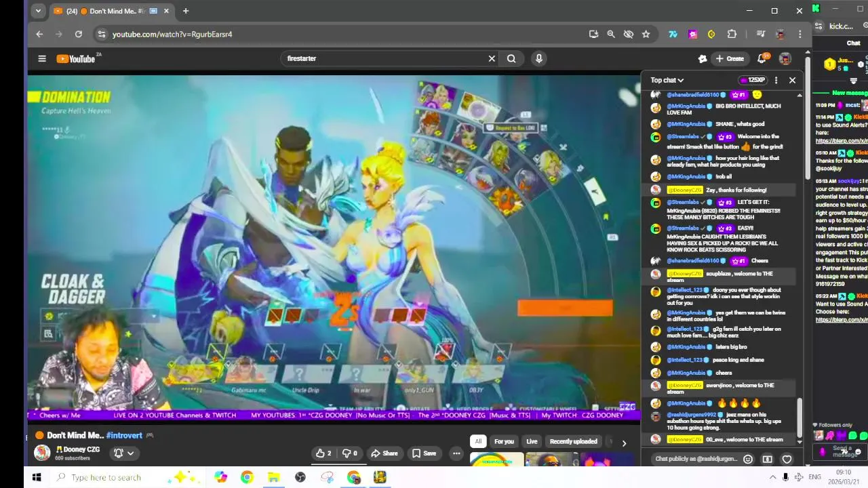Image resolution: width=868 pixels, height=488 pixels.
Task: Go back in browser history
Action: click(39, 34)
